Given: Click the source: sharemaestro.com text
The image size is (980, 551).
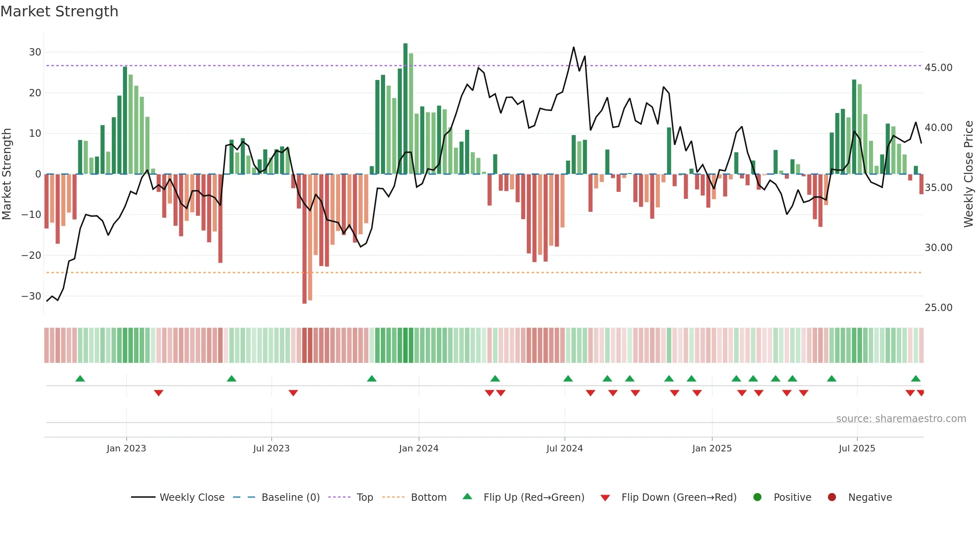Looking at the screenshot, I should click(901, 418).
